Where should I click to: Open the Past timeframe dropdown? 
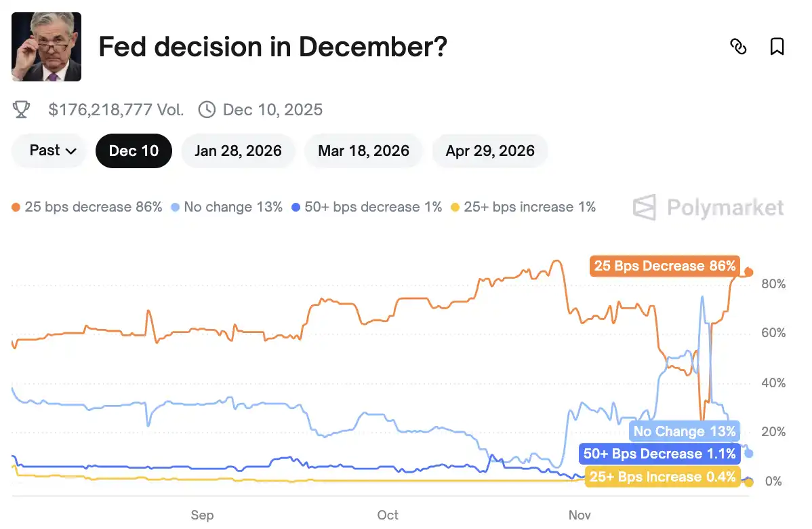tap(48, 151)
